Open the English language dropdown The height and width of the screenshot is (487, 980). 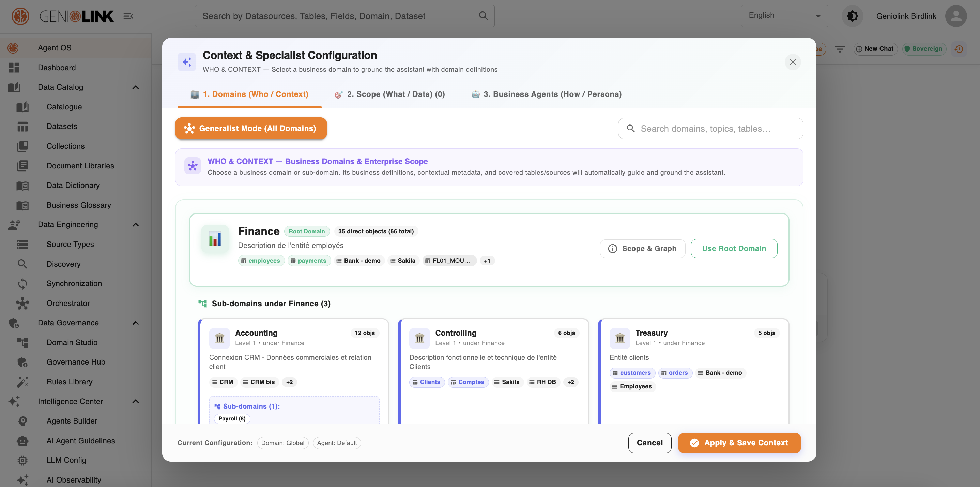point(784,16)
